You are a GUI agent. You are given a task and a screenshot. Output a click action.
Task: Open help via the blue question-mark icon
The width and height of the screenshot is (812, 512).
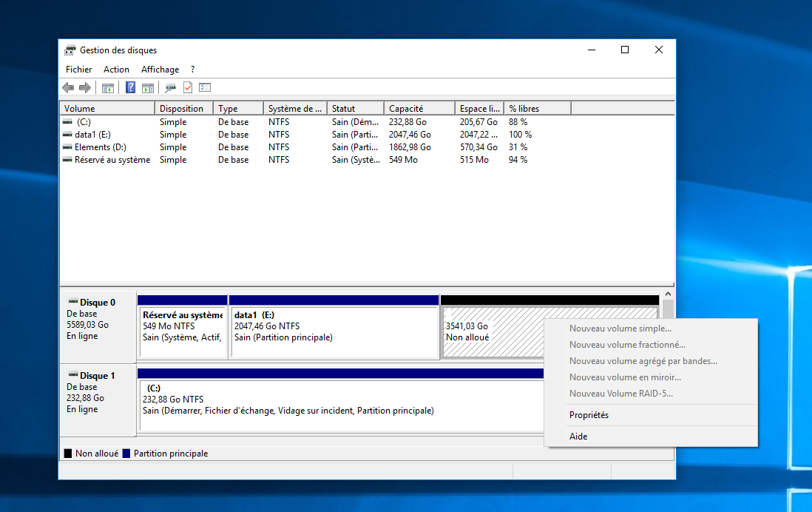tap(130, 88)
